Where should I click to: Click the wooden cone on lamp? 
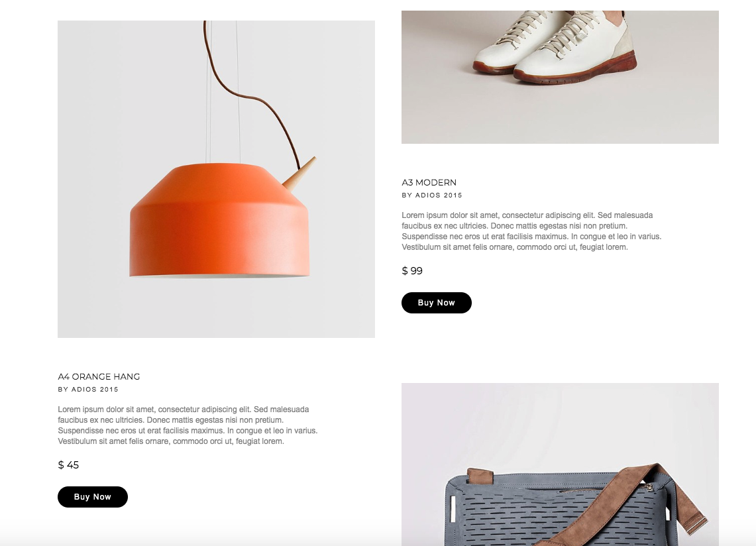tap(299, 173)
